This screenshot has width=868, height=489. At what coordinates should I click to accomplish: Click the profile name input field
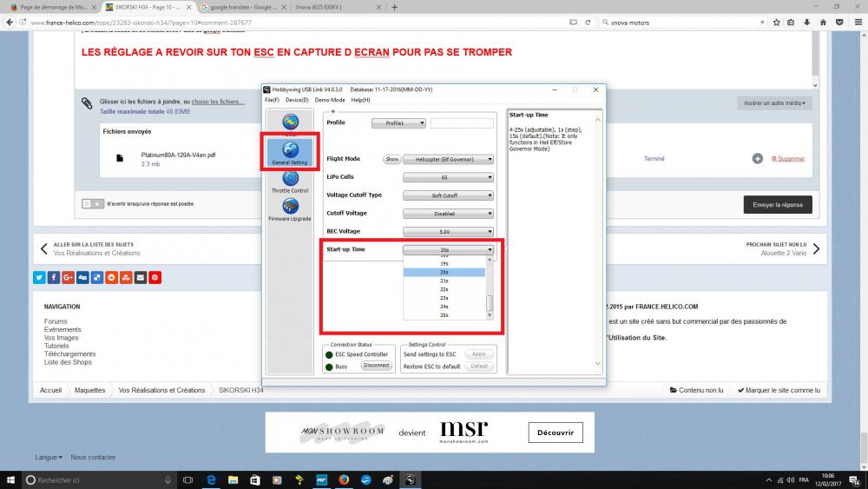coord(462,123)
